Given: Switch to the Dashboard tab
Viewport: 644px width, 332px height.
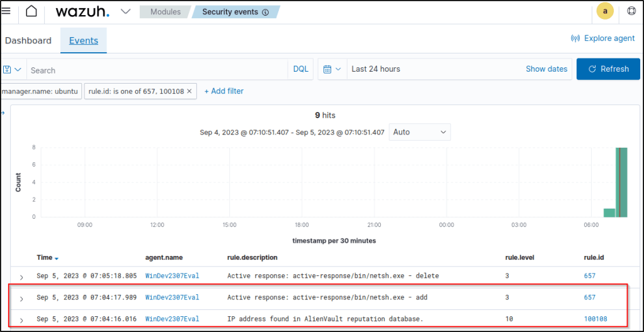Looking at the screenshot, I should point(28,40).
